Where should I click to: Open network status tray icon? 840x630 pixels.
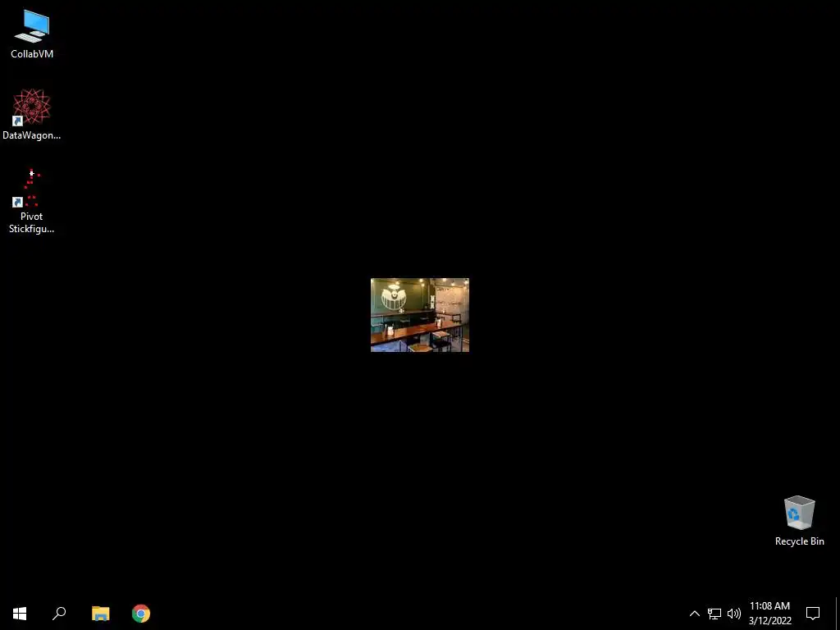[x=714, y=614]
